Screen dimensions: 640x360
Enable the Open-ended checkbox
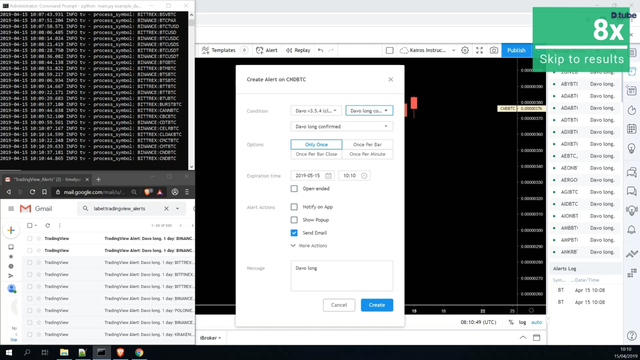point(294,189)
